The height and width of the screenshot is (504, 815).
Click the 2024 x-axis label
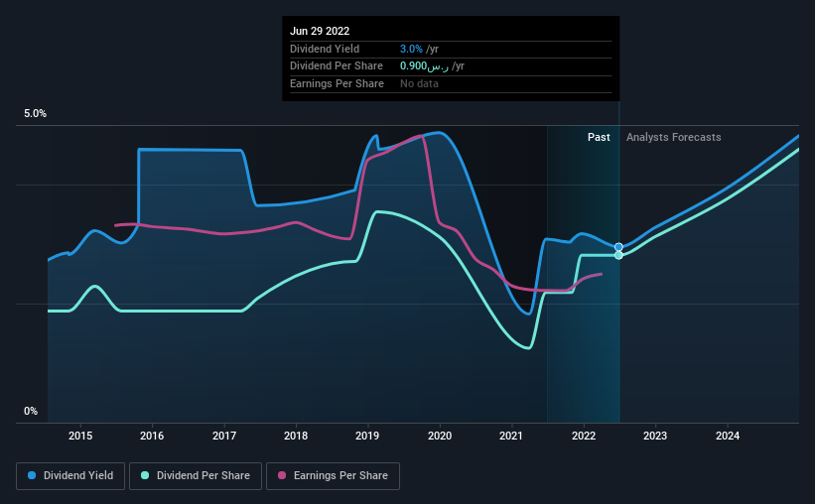coord(728,436)
